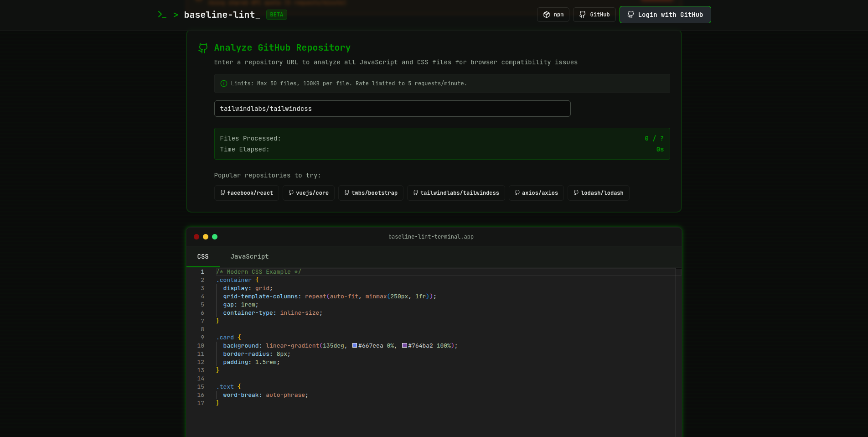Click the baseline-lint_ site title
Screen dimensions: 868x437
[222, 15]
